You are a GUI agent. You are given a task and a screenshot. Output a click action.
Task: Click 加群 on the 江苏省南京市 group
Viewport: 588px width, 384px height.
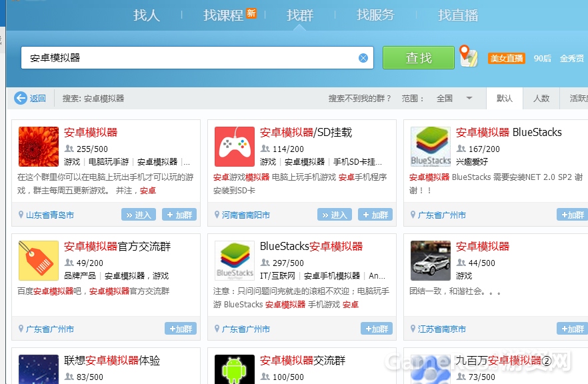[x=572, y=329]
